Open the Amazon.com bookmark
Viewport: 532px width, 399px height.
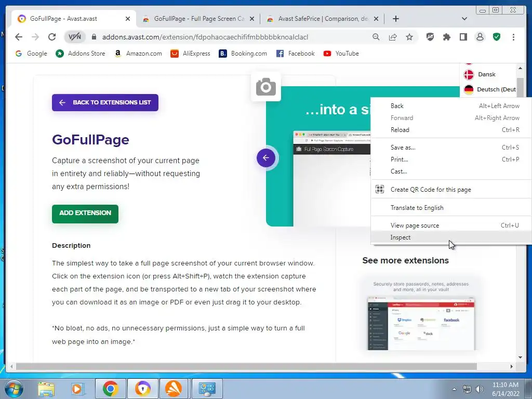(x=138, y=54)
